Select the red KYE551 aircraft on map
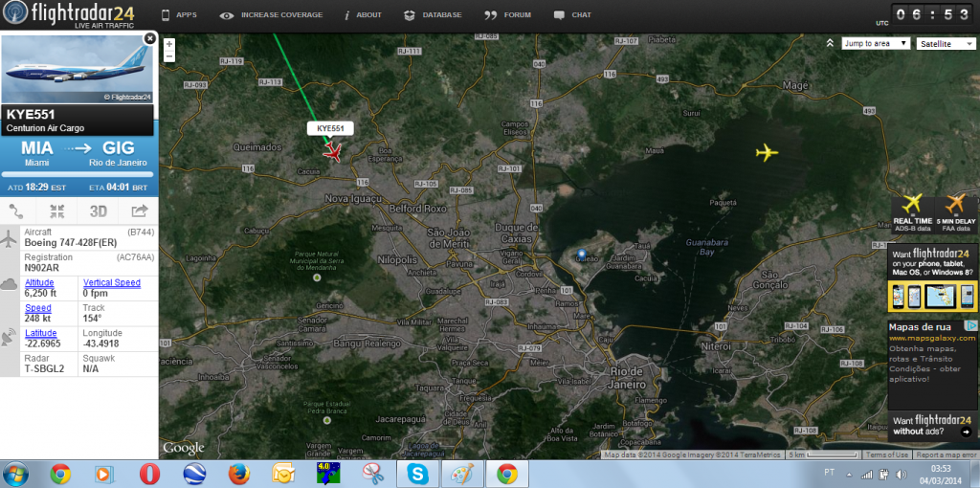The width and height of the screenshot is (980, 488). click(x=332, y=151)
